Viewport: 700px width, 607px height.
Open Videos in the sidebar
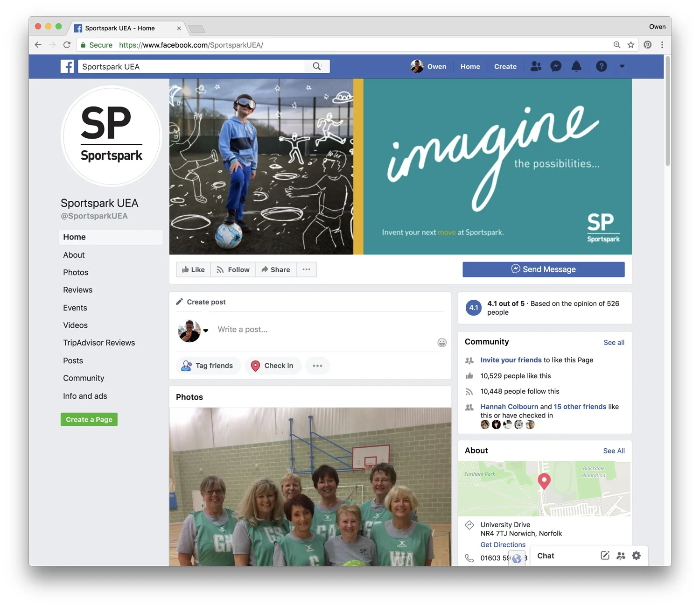76,325
